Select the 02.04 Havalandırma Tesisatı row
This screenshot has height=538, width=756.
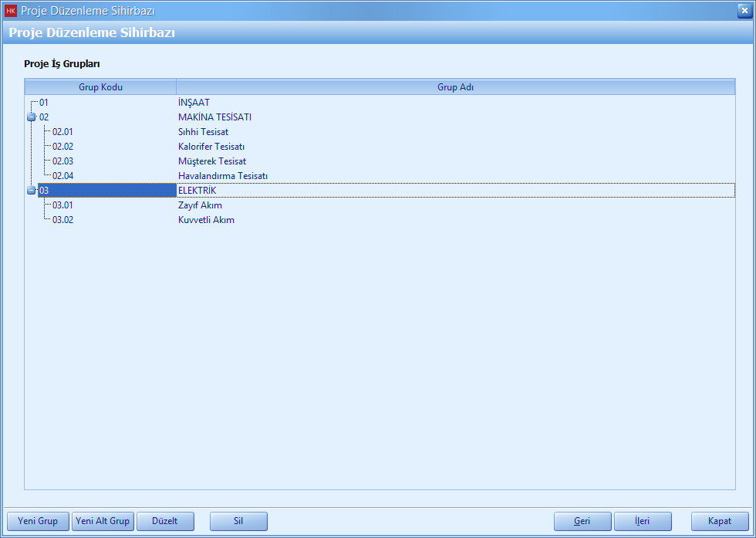click(x=222, y=176)
